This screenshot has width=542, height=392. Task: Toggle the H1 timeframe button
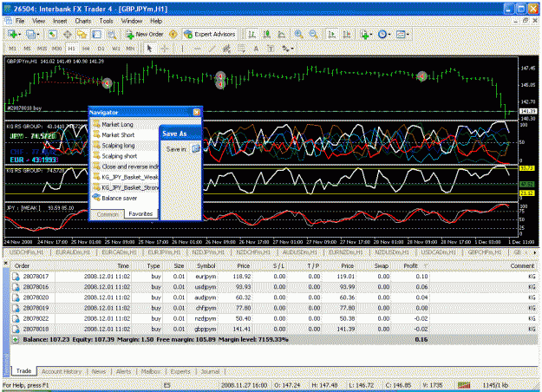click(x=72, y=49)
